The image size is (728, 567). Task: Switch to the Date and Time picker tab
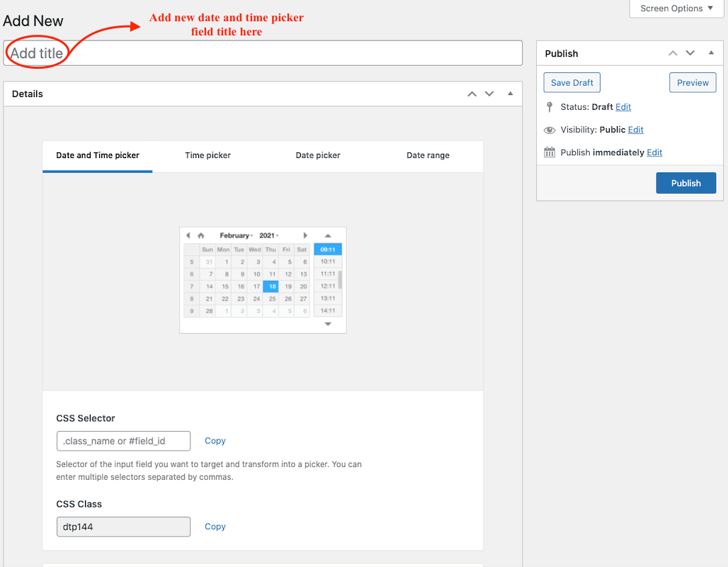(98, 156)
